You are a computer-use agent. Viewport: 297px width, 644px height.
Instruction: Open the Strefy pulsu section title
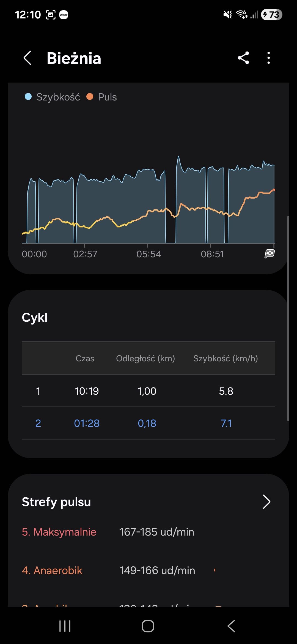click(x=56, y=502)
